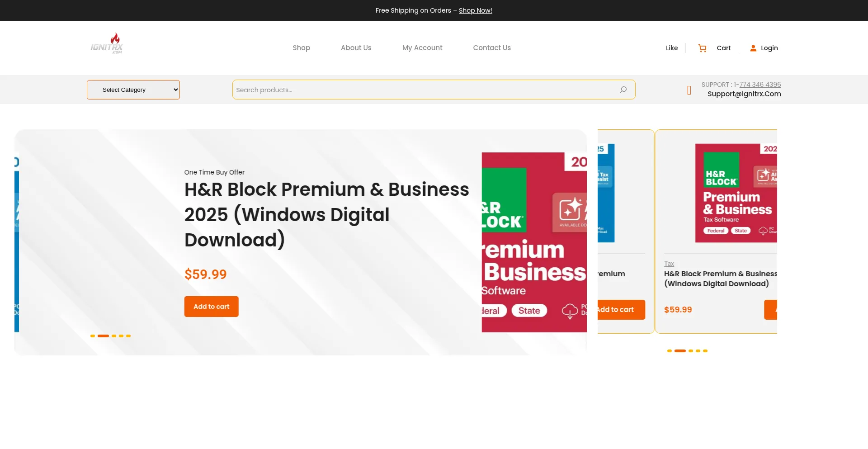Call support number 774 346 4396
The height and width of the screenshot is (449, 868).
(760, 85)
